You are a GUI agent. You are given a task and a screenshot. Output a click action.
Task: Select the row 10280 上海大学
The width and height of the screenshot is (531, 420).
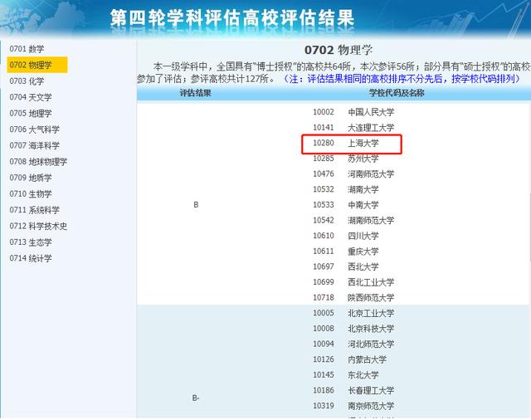pyautogui.click(x=345, y=143)
